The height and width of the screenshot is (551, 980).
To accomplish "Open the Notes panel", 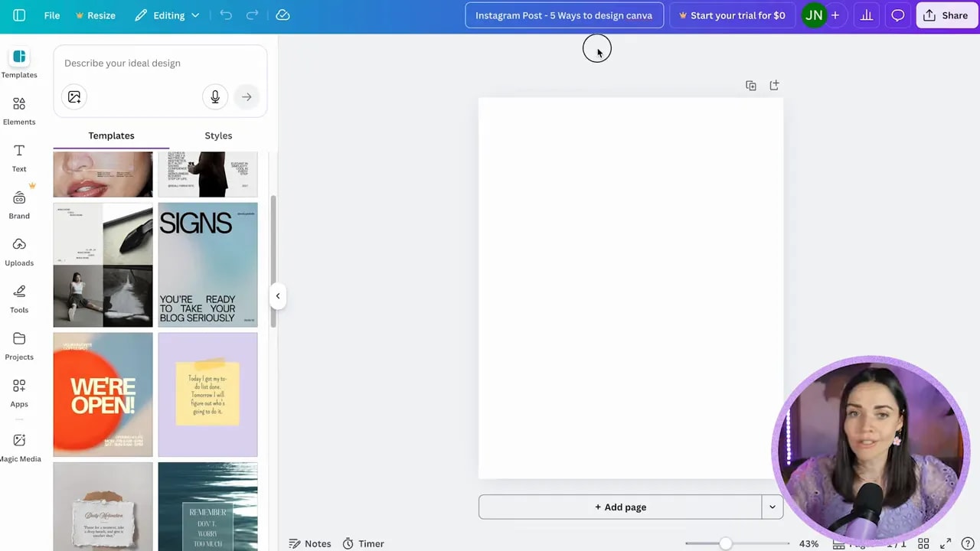I will pos(309,543).
